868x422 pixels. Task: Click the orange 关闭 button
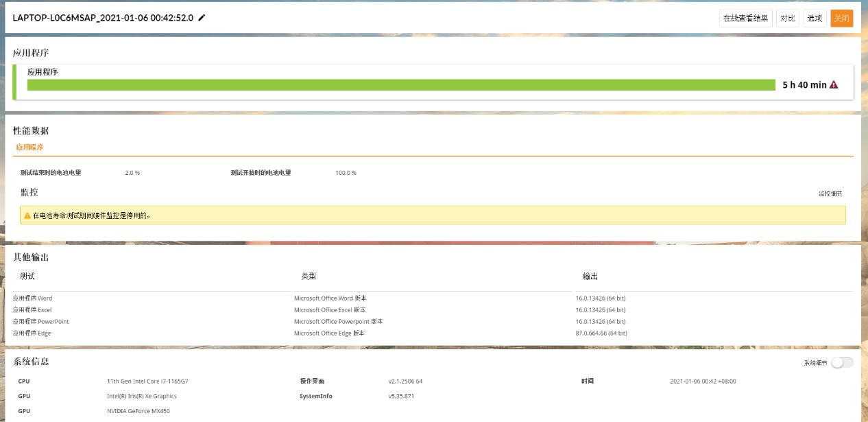click(x=842, y=19)
